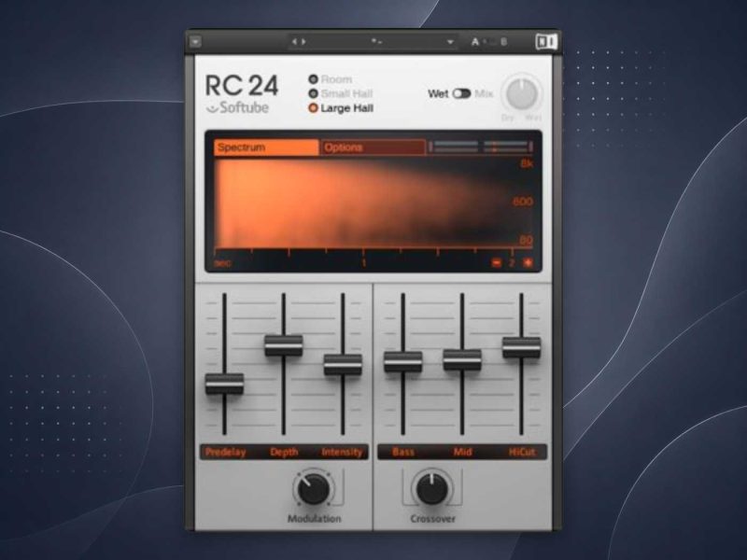This screenshot has width=747, height=560.
Task: Click the Intensity label
Action: [342, 452]
